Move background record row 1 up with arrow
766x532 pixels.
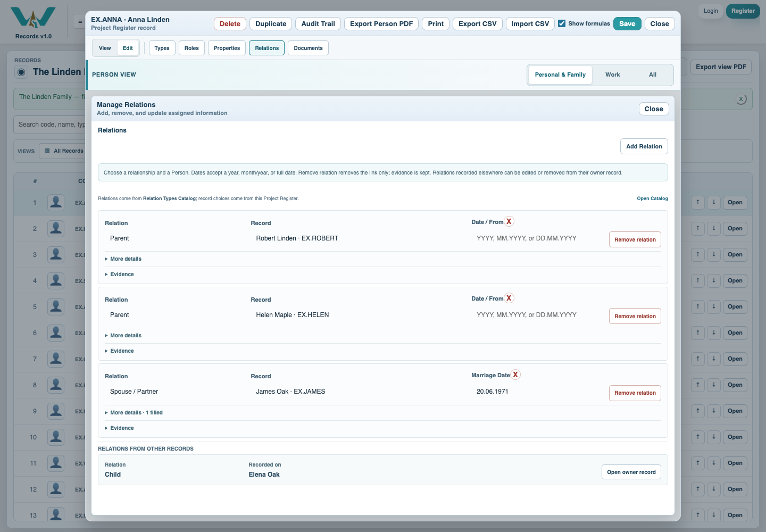(698, 202)
